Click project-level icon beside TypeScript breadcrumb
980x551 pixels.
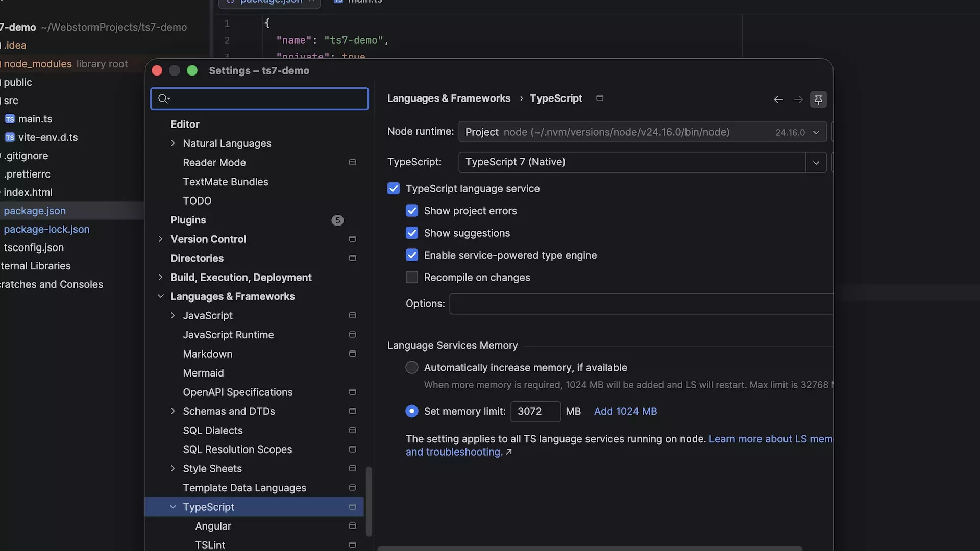[x=600, y=98]
